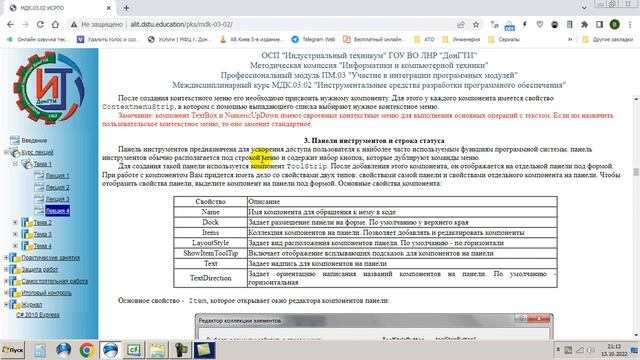
Task: Launch Chrome from the taskbar
Action: [87, 350]
